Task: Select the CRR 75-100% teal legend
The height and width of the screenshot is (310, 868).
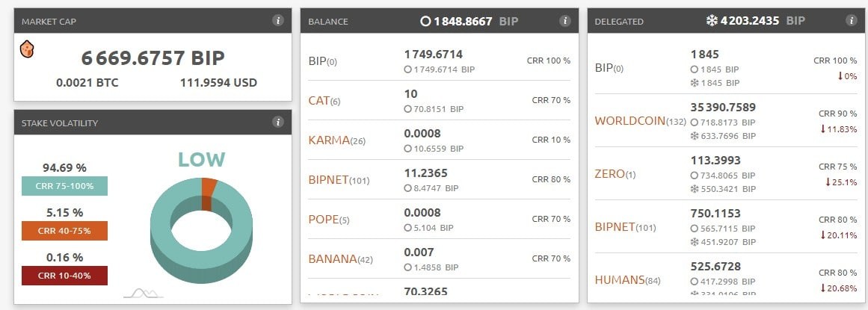Action: point(65,186)
